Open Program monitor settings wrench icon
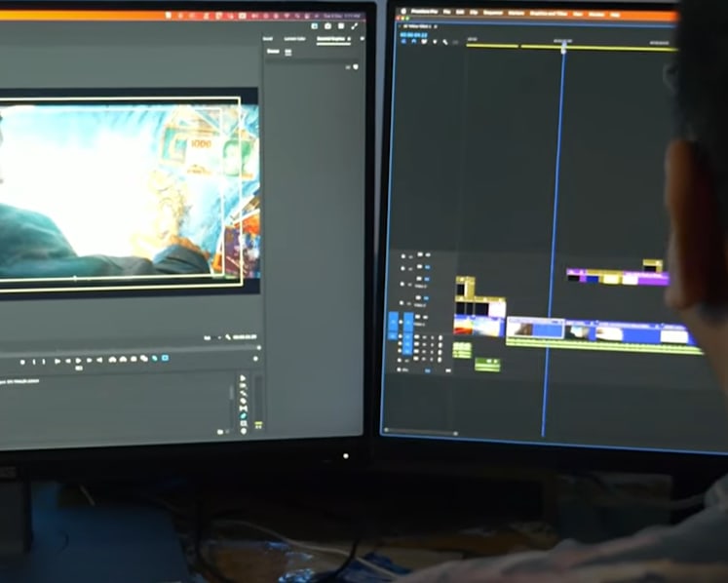The height and width of the screenshot is (583, 728). [x=228, y=337]
